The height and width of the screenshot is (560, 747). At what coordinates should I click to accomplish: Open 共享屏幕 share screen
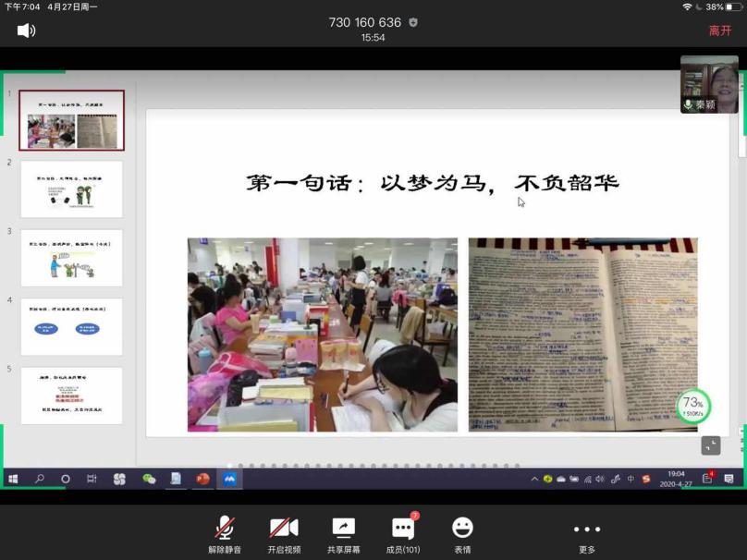343,534
